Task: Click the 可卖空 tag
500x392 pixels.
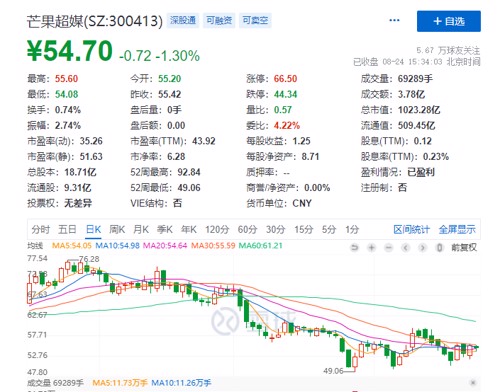Action: click(255, 21)
